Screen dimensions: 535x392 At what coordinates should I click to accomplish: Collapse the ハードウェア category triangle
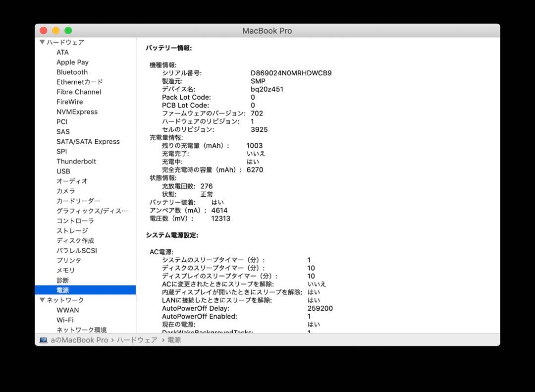coord(42,42)
